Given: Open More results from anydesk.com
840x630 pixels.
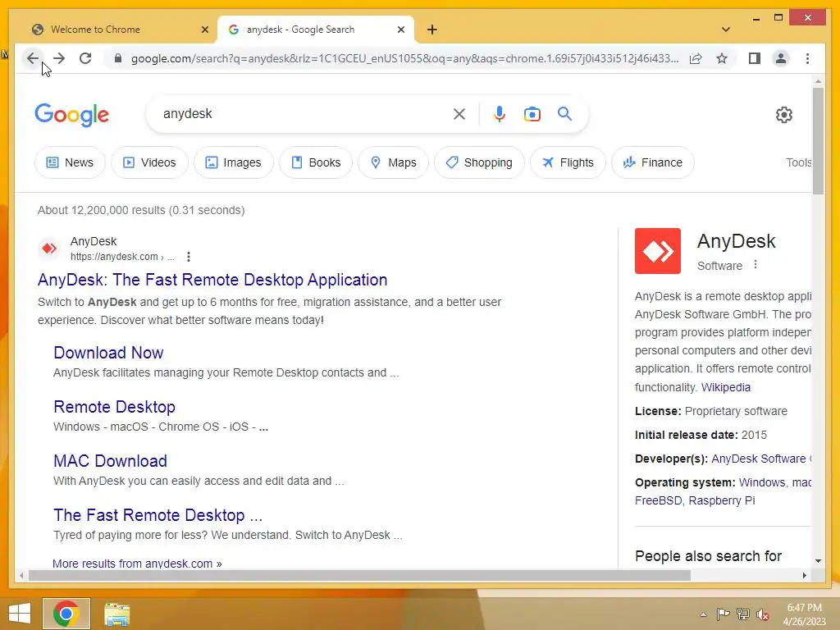Looking at the screenshot, I should pos(137,564).
